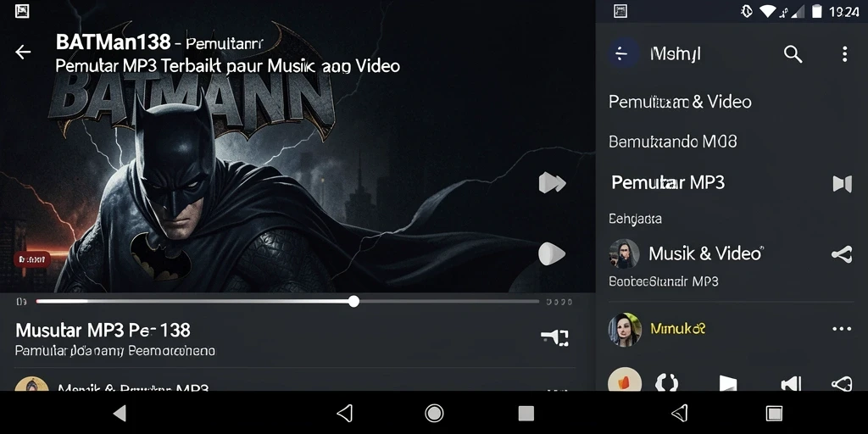The width and height of the screenshot is (868, 434).
Task: Click the battery icon in status bar
Action: (x=816, y=11)
